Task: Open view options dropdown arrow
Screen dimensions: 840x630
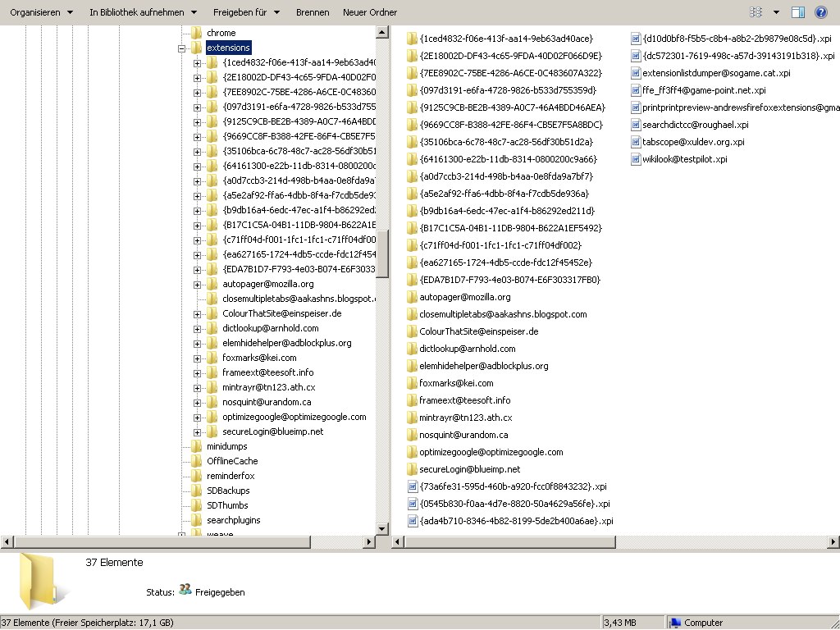Action: coord(776,12)
